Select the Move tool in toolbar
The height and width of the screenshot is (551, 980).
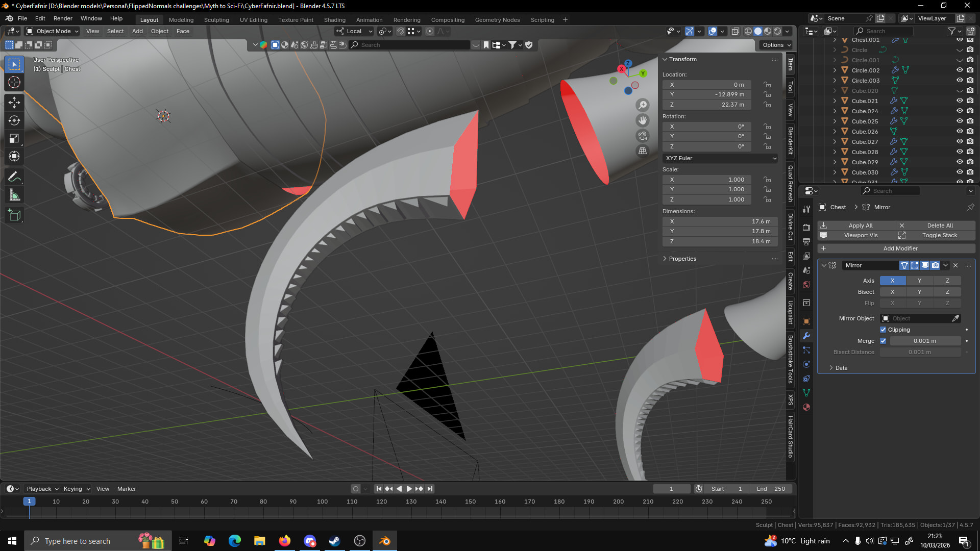point(14,103)
